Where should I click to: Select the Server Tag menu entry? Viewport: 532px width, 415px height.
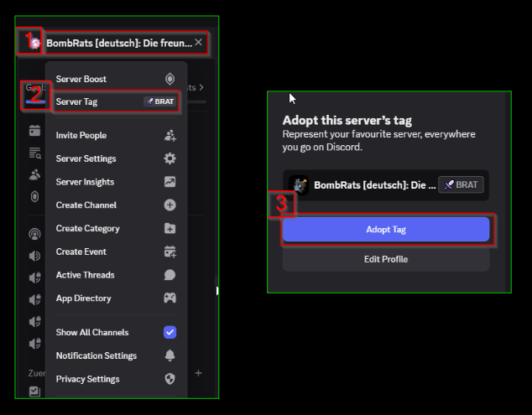click(116, 101)
